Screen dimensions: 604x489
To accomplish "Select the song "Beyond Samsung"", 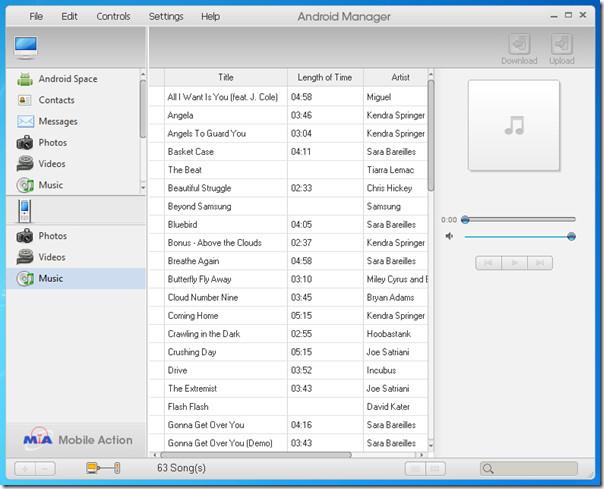I will pyautogui.click(x=199, y=206).
